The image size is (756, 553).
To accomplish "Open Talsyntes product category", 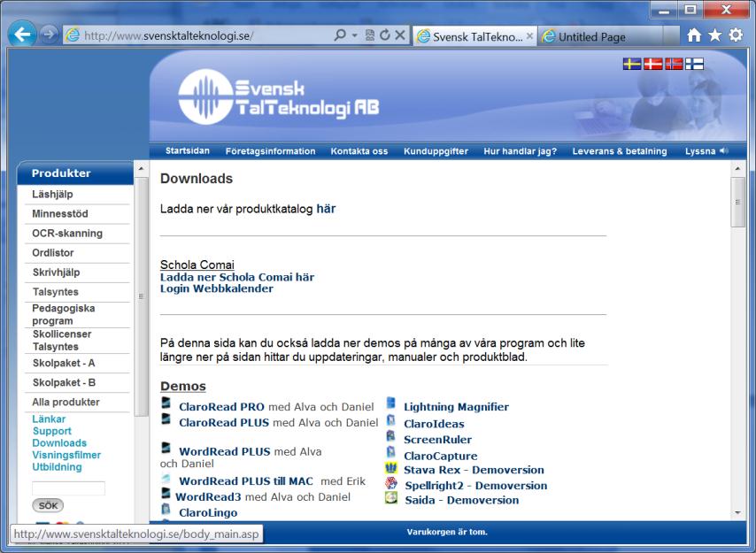I will pyautogui.click(x=56, y=292).
